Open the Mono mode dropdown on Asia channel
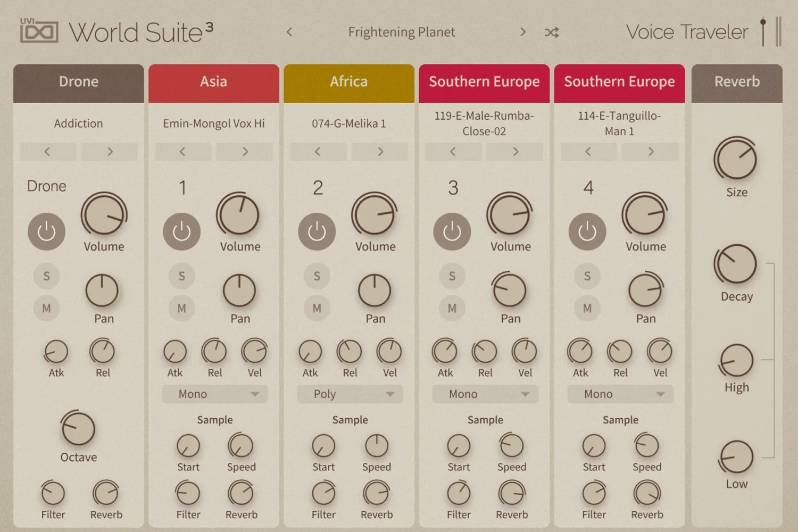 (x=214, y=394)
